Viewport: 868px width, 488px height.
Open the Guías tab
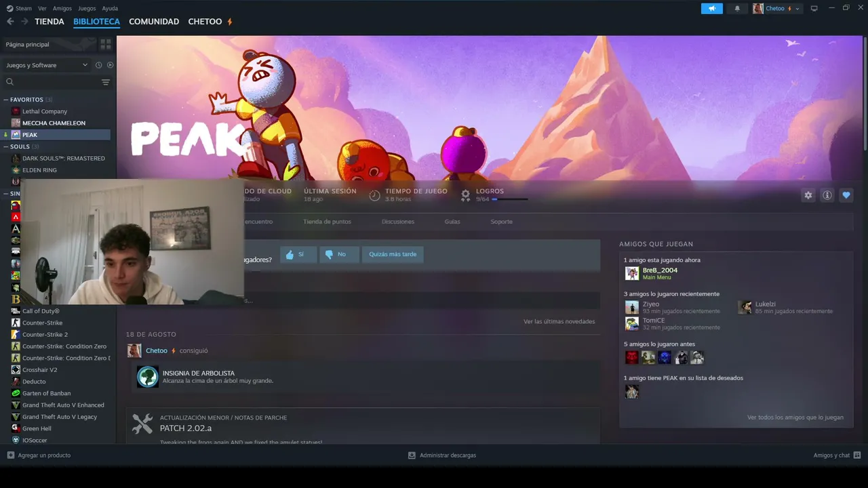coord(452,222)
